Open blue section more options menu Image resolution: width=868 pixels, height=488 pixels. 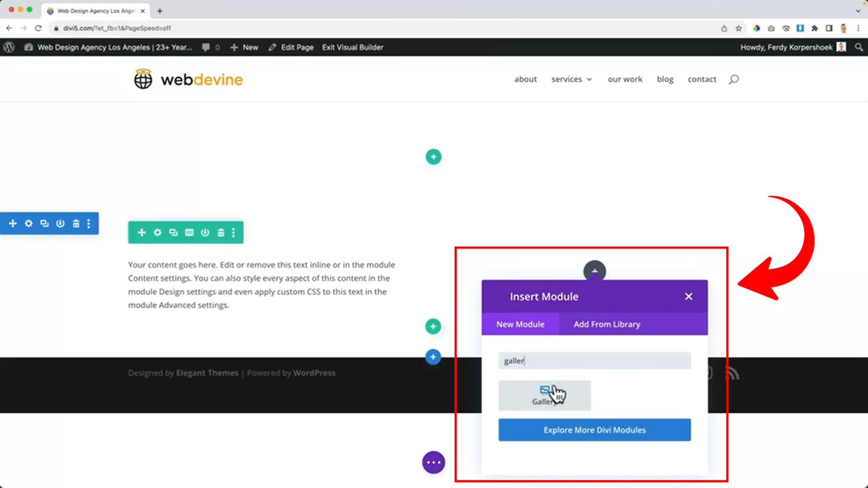[89, 224]
